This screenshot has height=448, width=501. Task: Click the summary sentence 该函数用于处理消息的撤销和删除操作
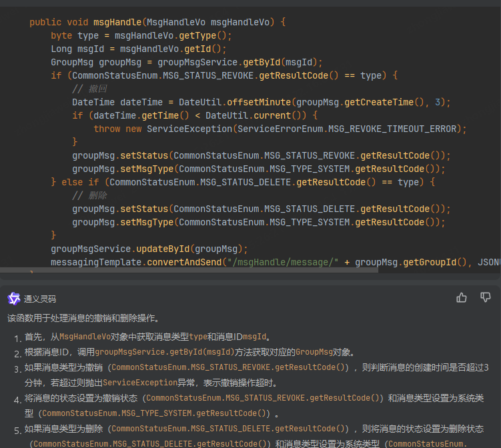(83, 318)
